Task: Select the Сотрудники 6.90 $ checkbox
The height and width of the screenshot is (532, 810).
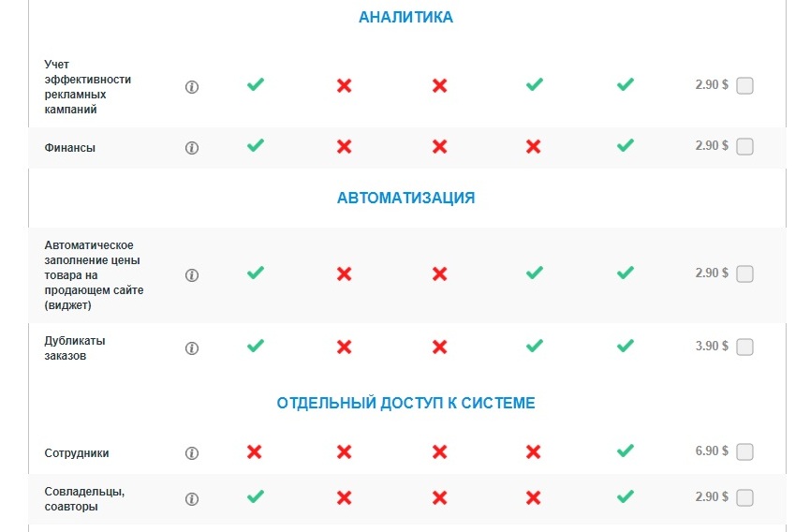Action: coord(744,451)
